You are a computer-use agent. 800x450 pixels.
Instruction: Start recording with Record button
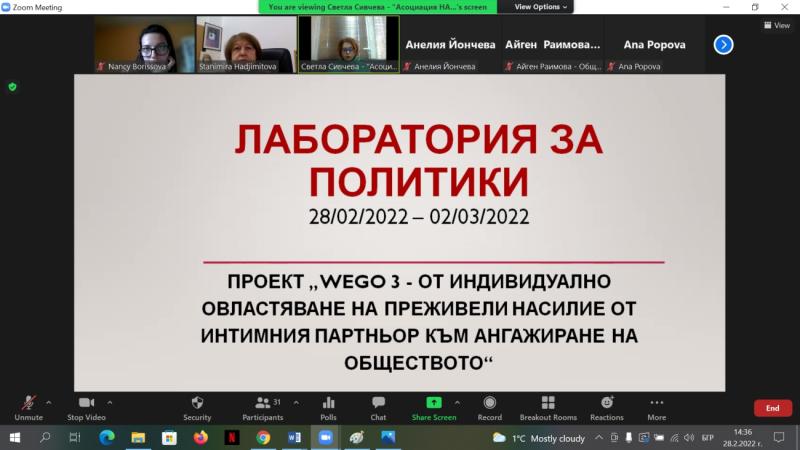[490, 403]
